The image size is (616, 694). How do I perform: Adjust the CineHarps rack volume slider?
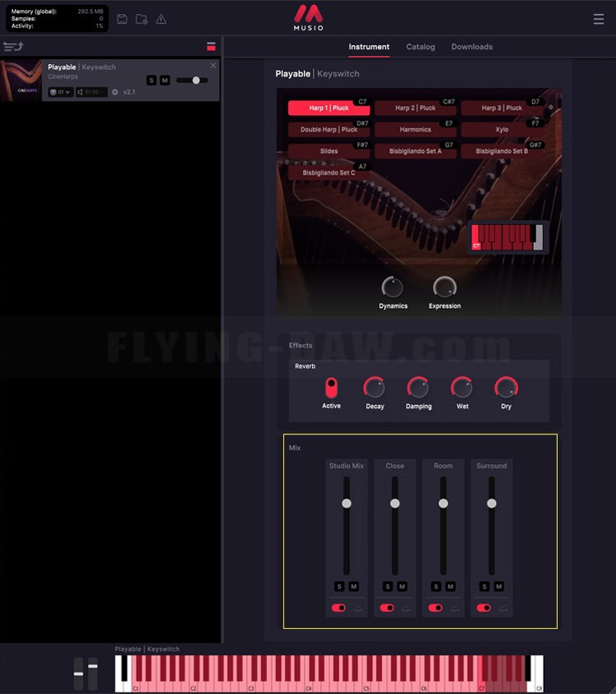(192, 80)
